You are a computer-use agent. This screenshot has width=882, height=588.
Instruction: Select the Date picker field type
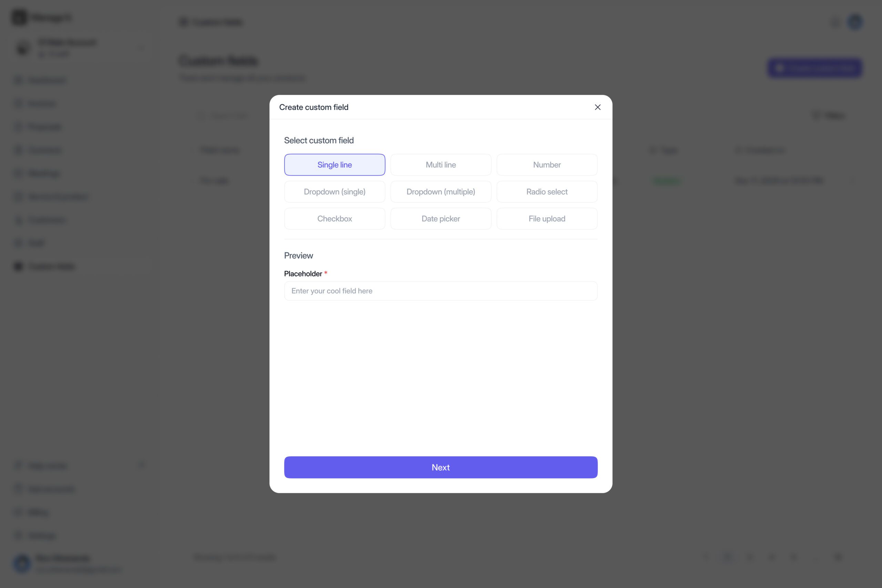[x=441, y=219]
